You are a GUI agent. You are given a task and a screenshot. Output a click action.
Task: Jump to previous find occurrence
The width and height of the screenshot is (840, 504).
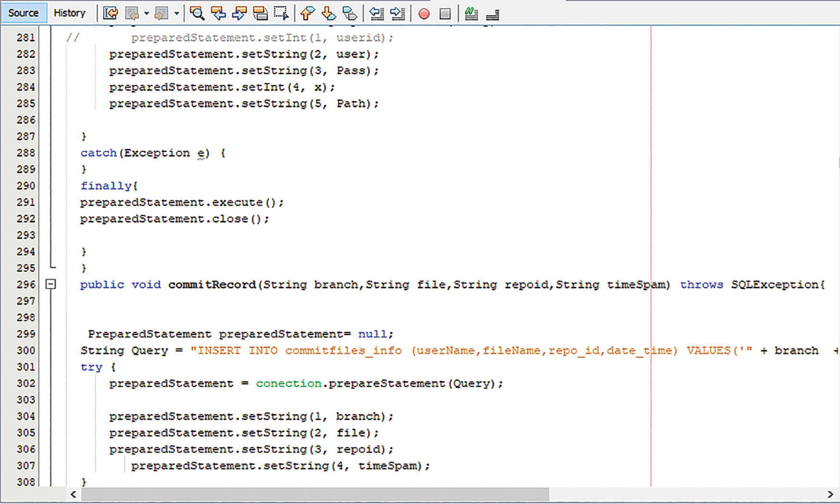tap(218, 13)
